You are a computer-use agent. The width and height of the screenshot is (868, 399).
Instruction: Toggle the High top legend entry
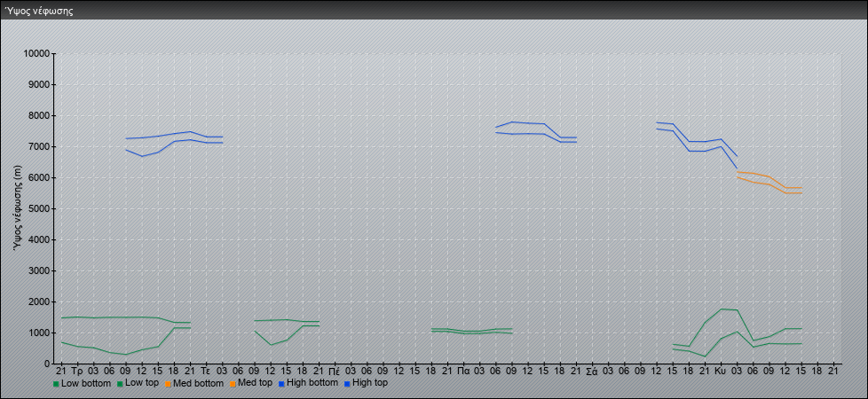[366, 383]
